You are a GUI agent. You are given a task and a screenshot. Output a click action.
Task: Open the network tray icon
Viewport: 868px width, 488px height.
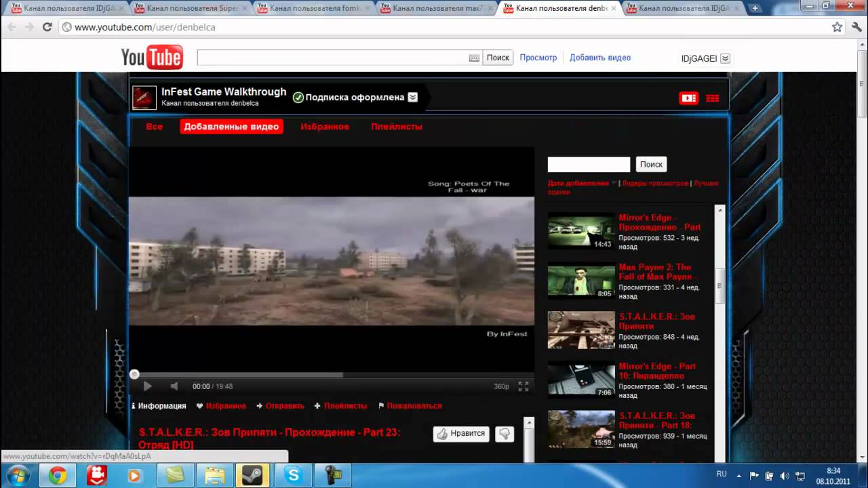click(x=800, y=476)
